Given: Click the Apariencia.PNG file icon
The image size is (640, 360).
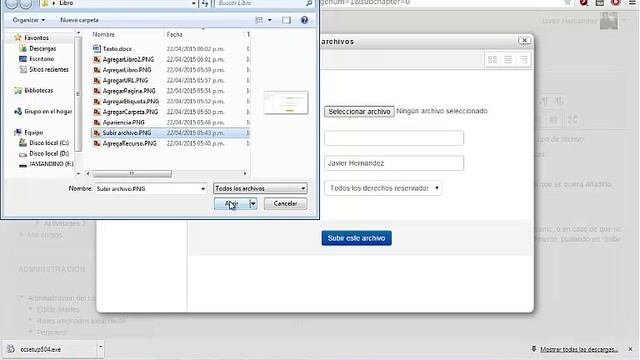Looking at the screenshot, I should (x=97, y=122).
